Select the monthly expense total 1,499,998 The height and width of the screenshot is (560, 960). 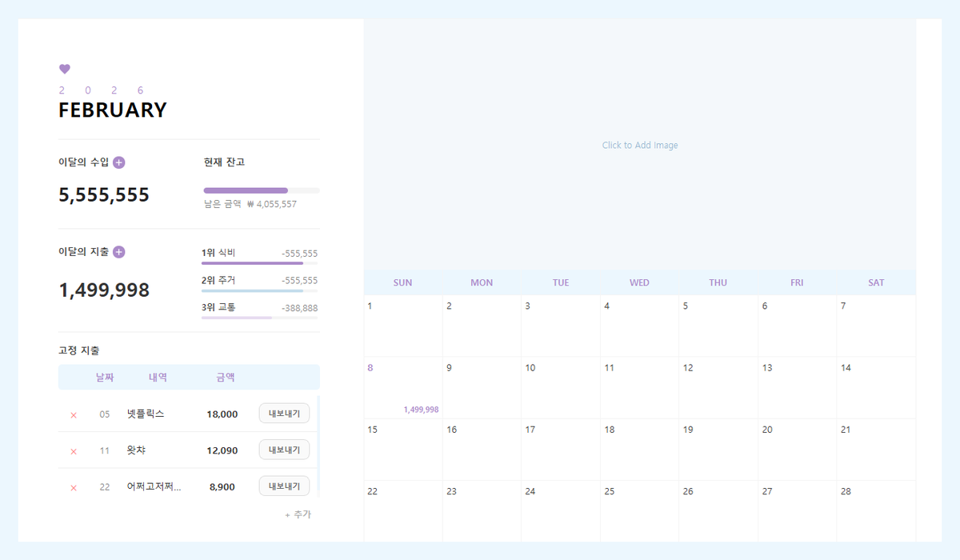[104, 290]
